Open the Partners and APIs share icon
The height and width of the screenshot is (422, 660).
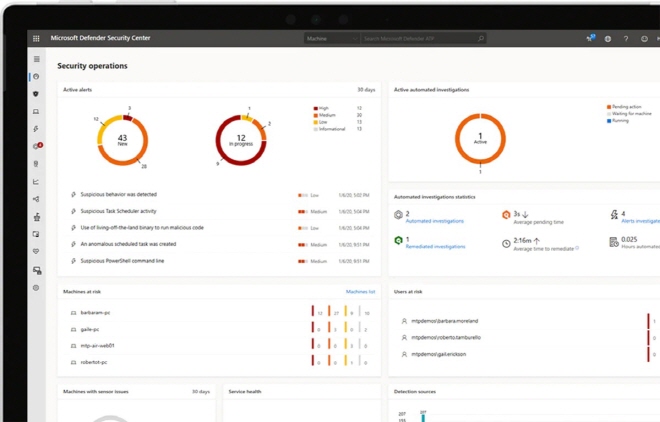36,199
